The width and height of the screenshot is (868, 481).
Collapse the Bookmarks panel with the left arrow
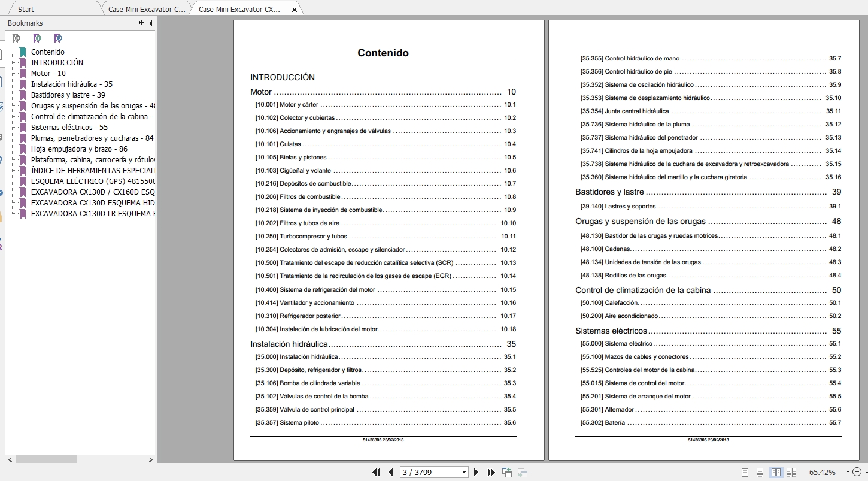tap(151, 23)
